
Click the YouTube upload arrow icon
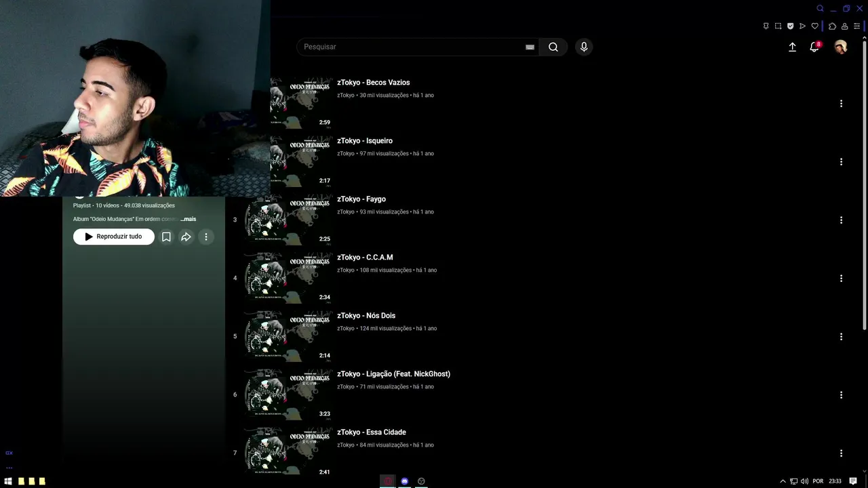792,47
